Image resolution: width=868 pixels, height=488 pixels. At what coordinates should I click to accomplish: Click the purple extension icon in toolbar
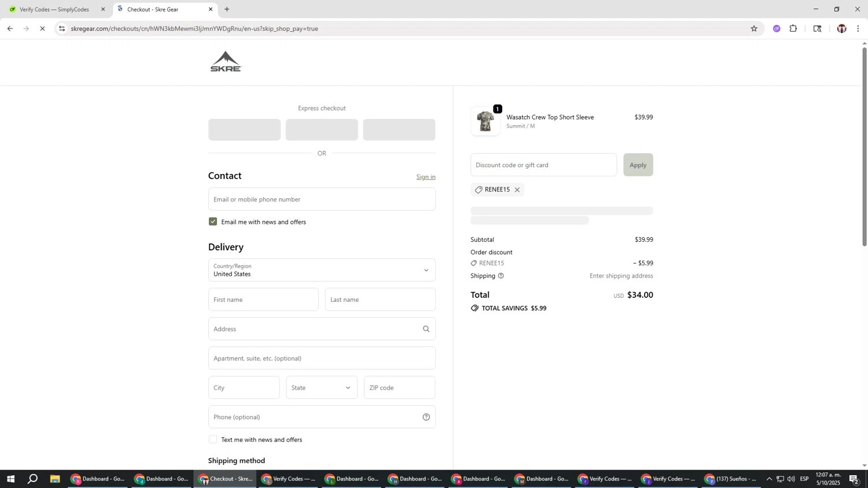tap(777, 28)
